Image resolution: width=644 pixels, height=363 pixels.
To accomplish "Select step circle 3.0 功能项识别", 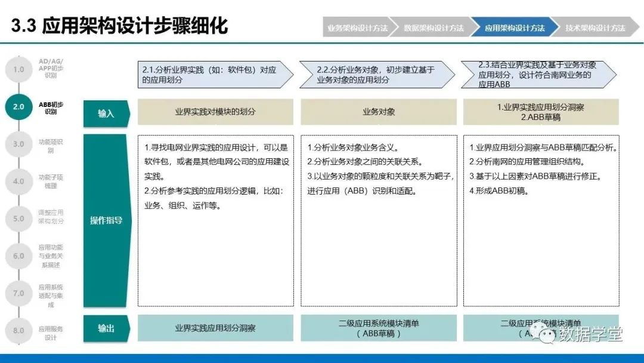I will [18, 144].
